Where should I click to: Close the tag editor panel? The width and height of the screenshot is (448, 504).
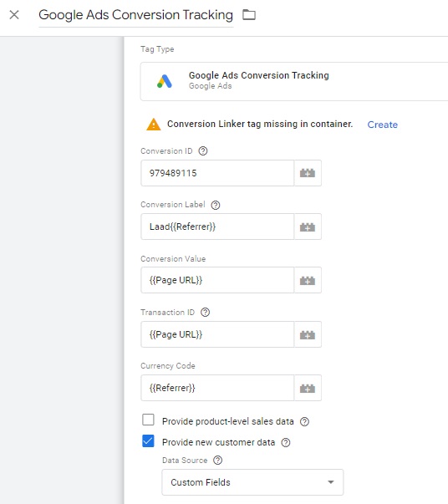(14, 15)
